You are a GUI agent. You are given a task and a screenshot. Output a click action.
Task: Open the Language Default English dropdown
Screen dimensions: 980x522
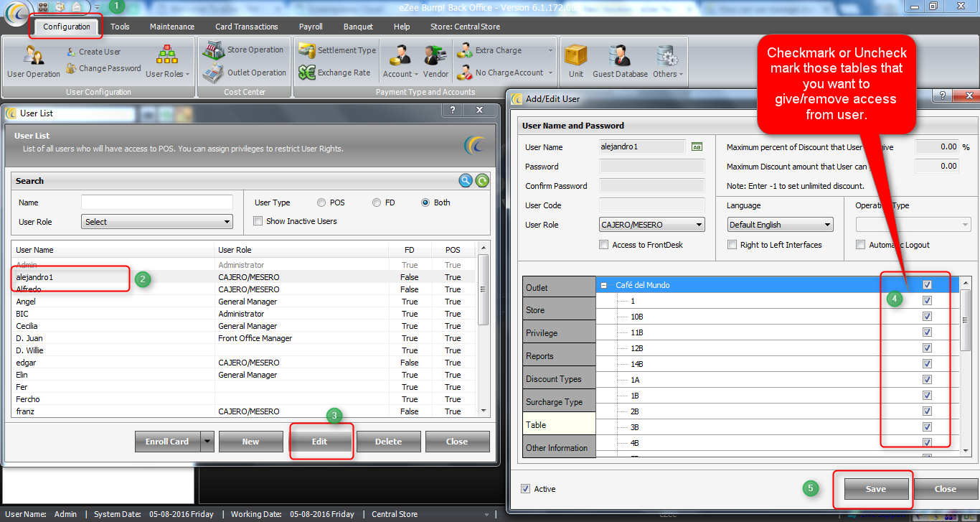pyautogui.click(x=780, y=225)
